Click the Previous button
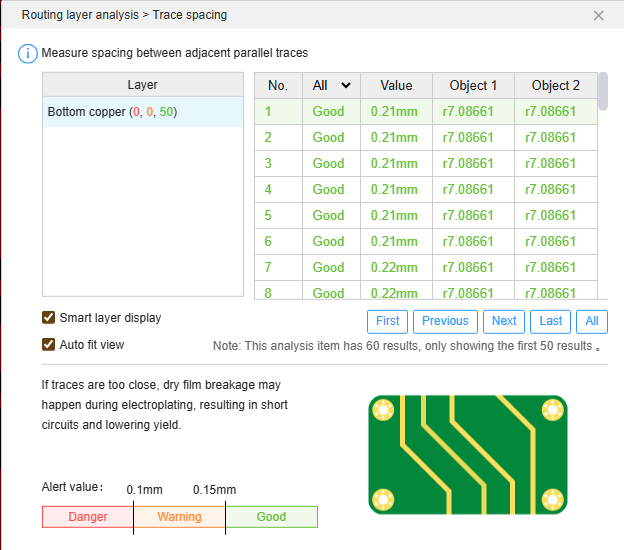Screen dimensions: 624x550 pyautogui.click(x=445, y=321)
